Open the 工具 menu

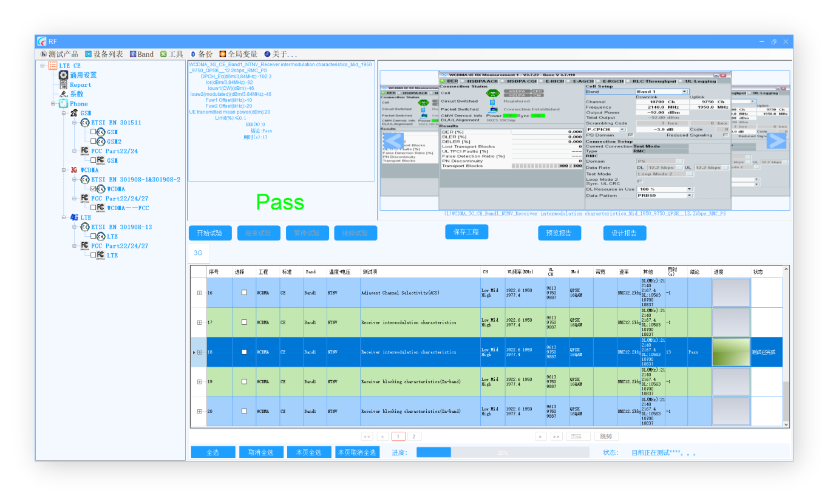(172, 54)
